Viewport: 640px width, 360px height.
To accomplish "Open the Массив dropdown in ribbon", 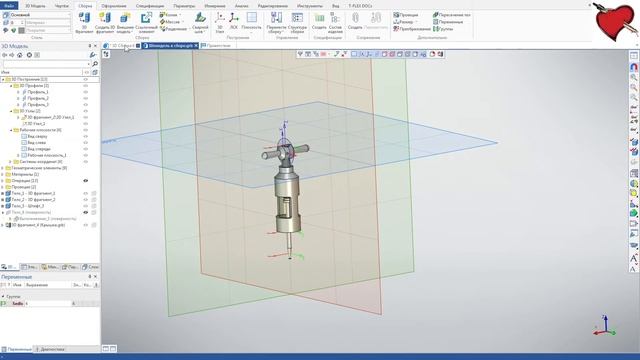I will click(x=171, y=22).
